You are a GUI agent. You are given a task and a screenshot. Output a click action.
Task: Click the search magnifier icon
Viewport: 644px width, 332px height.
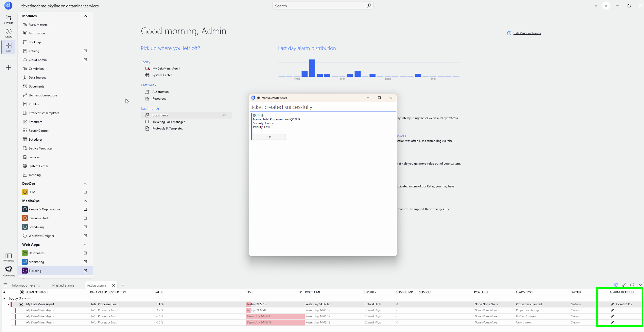(369, 6)
